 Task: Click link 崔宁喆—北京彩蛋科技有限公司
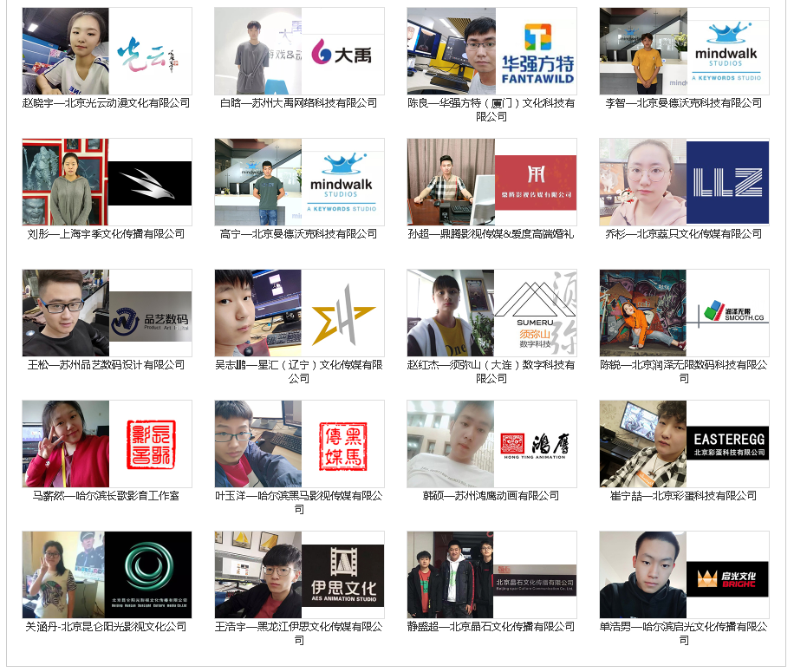click(x=684, y=496)
